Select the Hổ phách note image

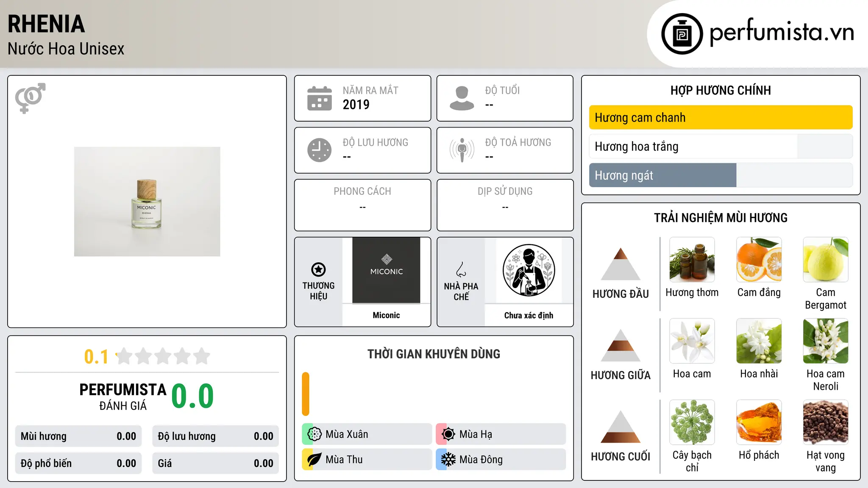click(759, 422)
